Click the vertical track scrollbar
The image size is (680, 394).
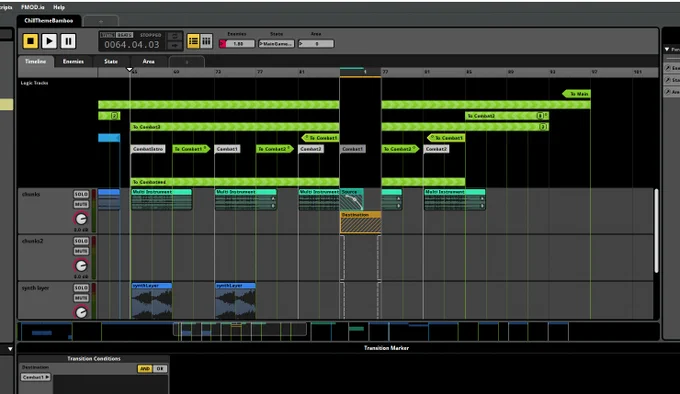656,231
